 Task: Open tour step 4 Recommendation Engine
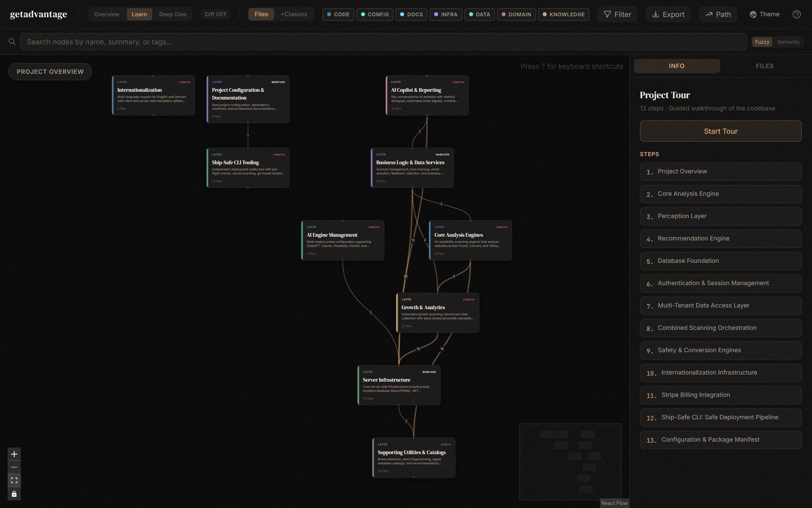tap(721, 239)
